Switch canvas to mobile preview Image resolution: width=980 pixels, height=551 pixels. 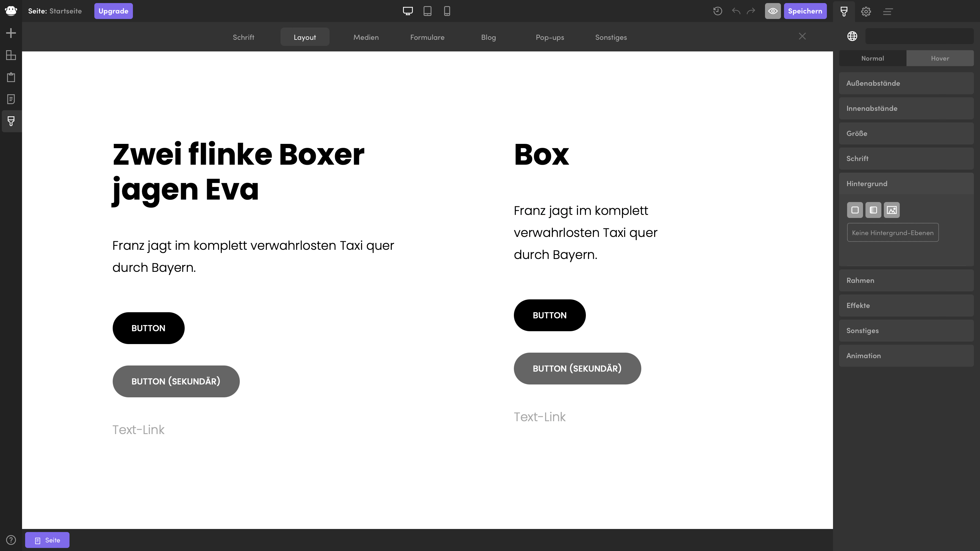[447, 11]
